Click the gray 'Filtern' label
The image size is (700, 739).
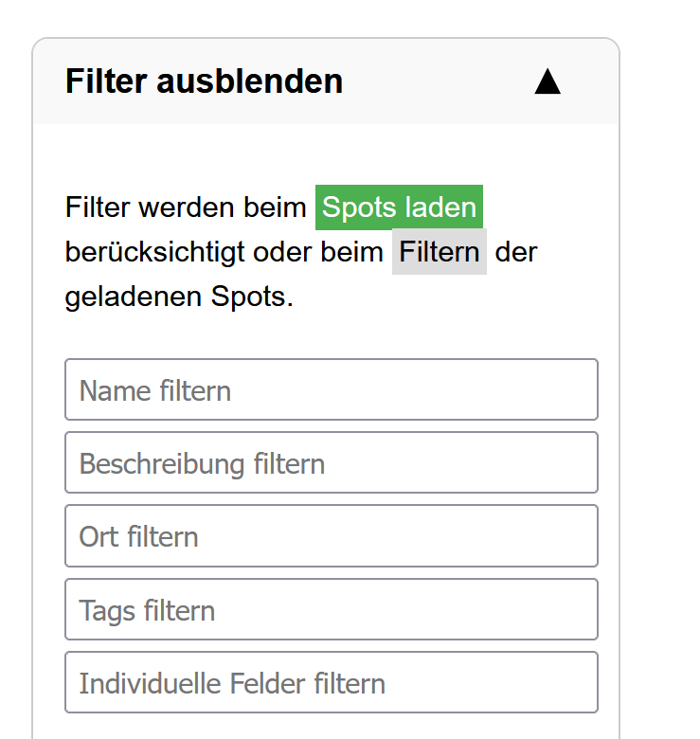tap(440, 253)
